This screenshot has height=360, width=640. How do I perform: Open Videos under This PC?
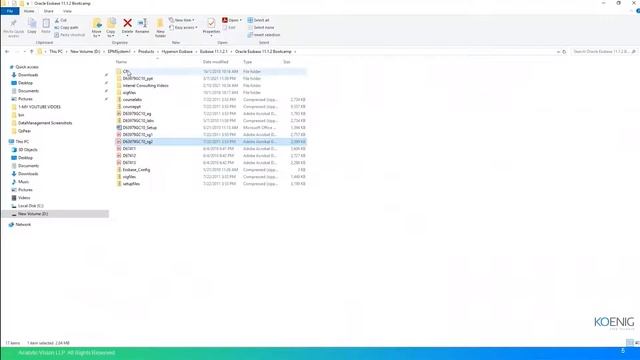pyautogui.click(x=21, y=198)
